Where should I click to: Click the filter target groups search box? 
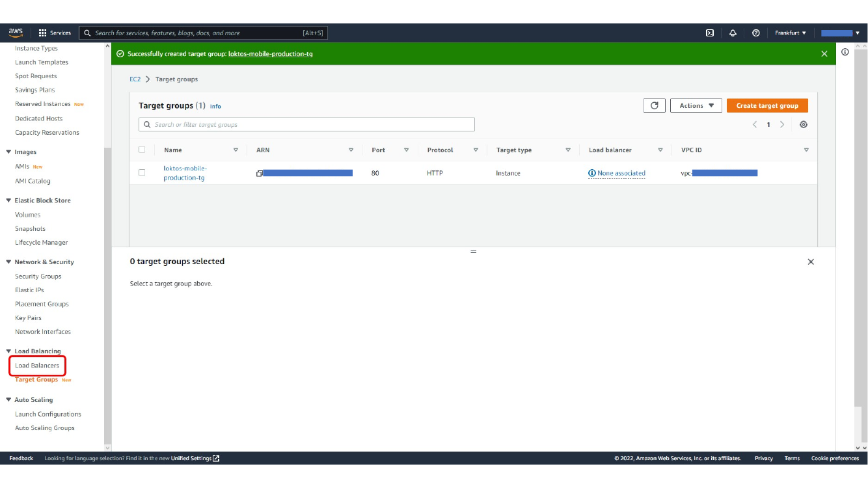click(306, 124)
